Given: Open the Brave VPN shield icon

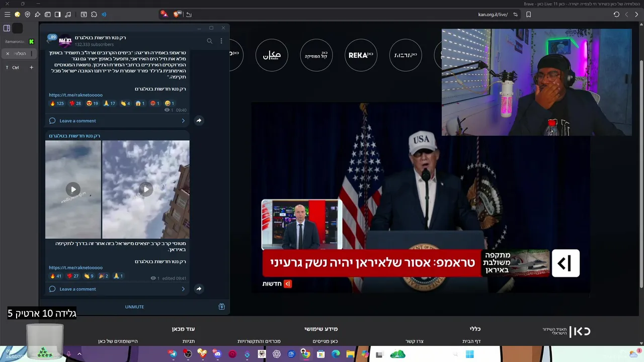Looking at the screenshot, I should pyautogui.click(x=27, y=15).
